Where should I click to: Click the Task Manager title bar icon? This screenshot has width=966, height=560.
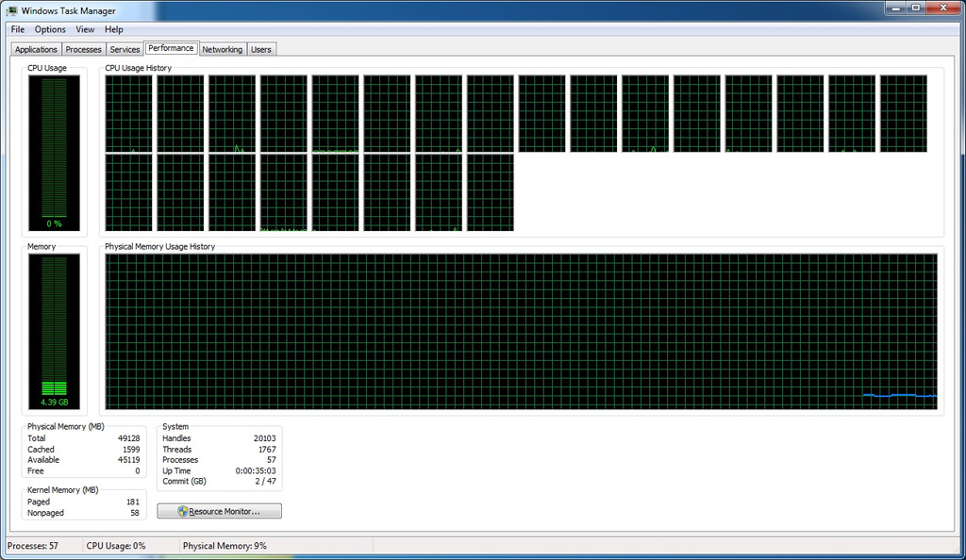[11, 10]
